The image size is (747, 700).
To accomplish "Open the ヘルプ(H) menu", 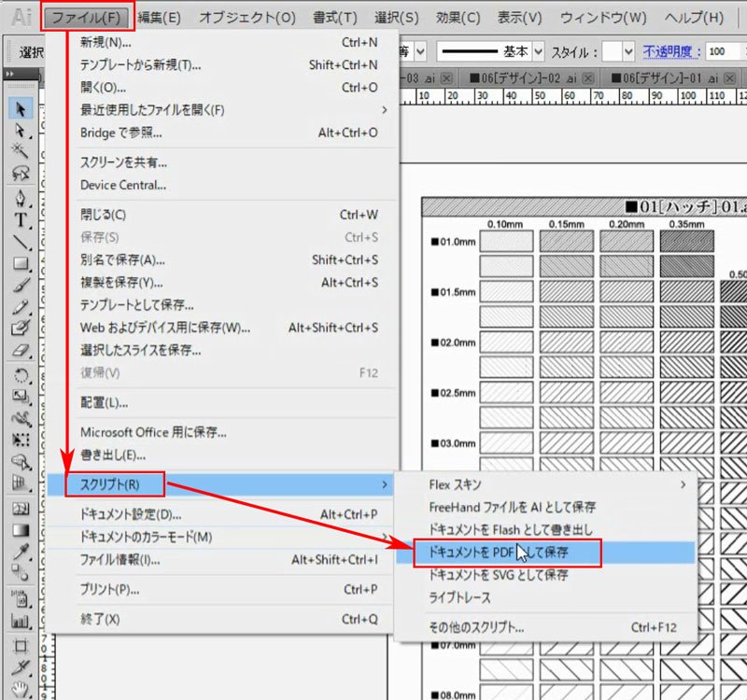I will [694, 18].
